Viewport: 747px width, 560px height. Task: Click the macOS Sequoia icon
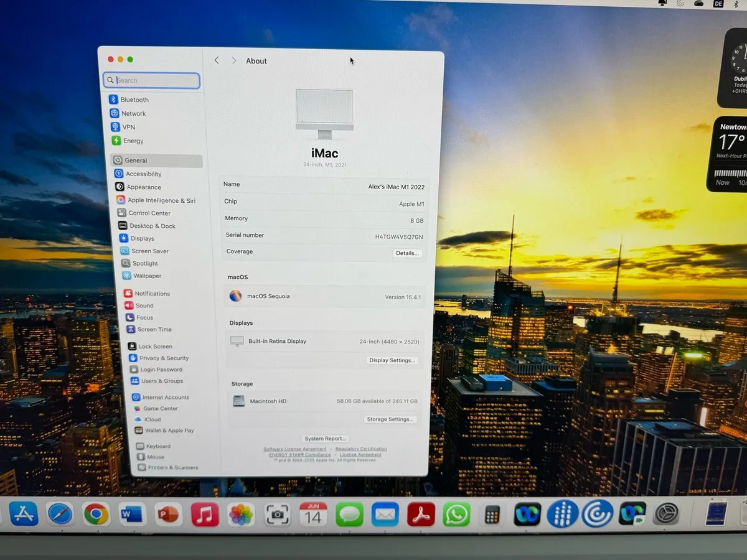click(x=236, y=296)
